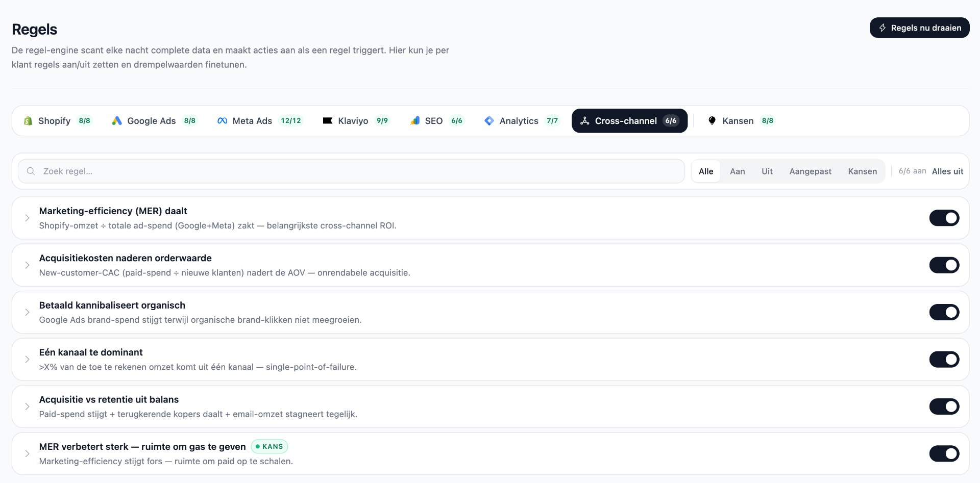
Task: Select the Uit filter tab
Action: click(767, 171)
